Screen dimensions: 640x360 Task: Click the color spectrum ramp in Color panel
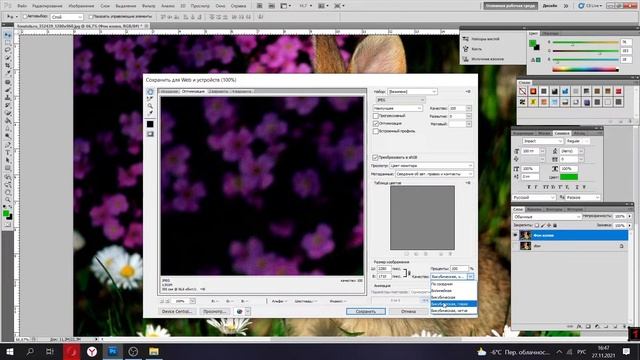[585, 70]
